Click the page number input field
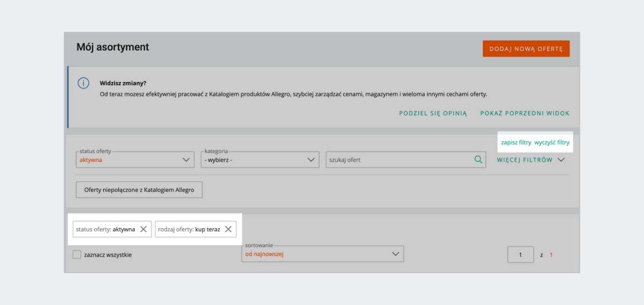 click(521, 255)
